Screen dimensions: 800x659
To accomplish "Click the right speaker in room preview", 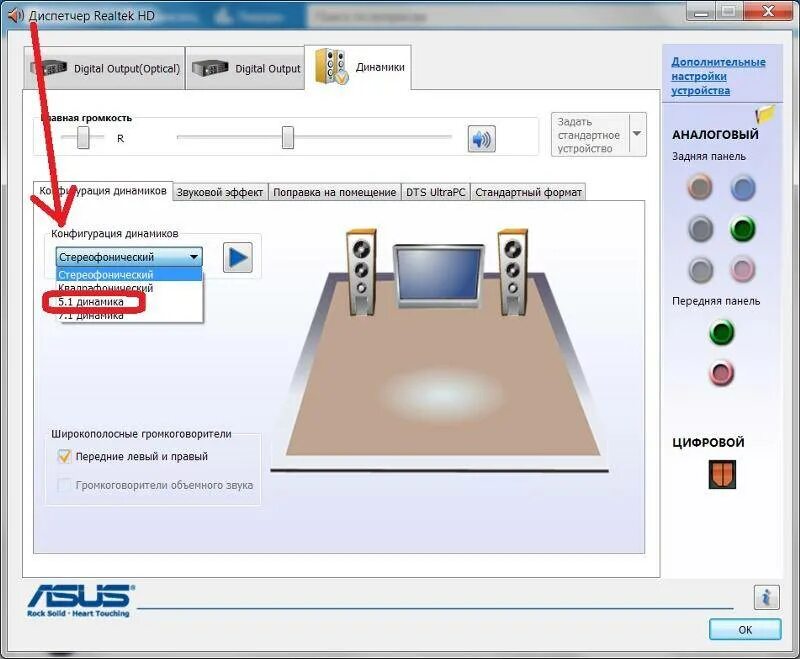I will [513, 272].
